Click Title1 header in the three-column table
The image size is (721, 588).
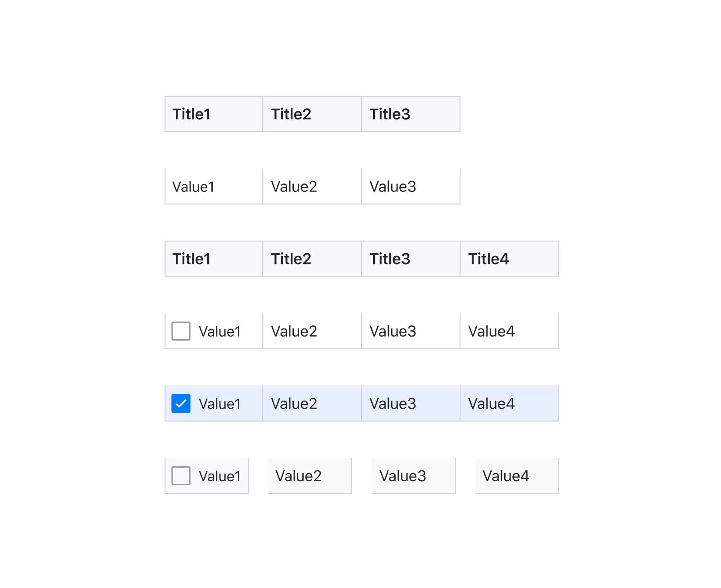pyautogui.click(x=214, y=114)
